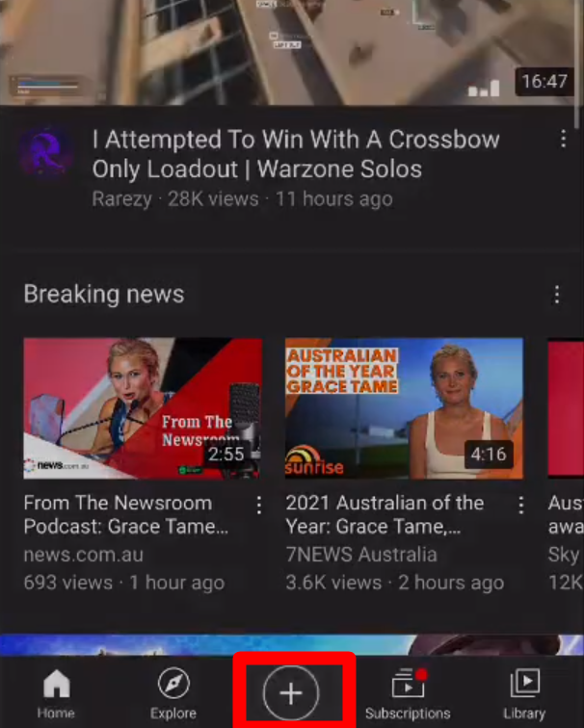Open Rarezy channel avatar
The height and width of the screenshot is (728, 584).
point(46,152)
